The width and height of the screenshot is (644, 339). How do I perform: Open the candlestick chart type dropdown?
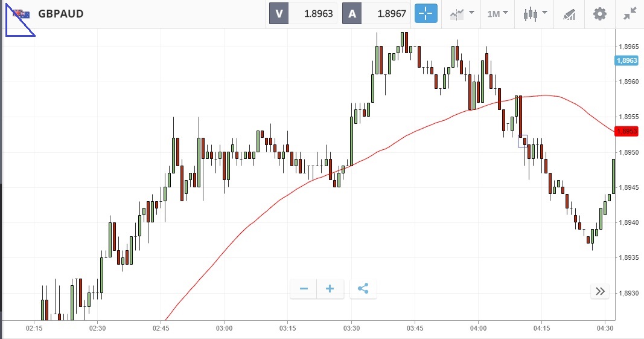coord(535,14)
